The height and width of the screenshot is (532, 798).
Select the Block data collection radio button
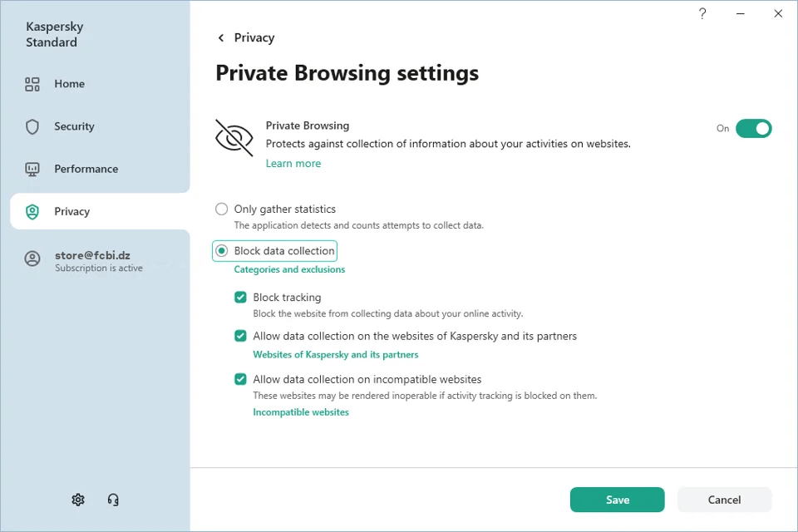pos(222,251)
